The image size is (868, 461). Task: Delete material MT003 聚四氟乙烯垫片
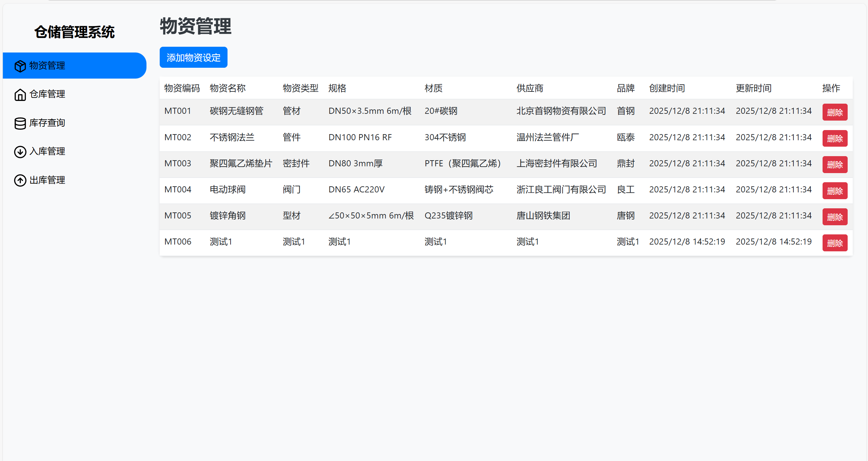835,165
